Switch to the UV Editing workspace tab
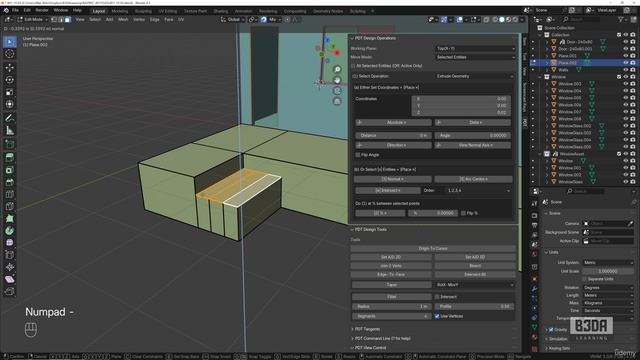The image size is (640, 360). (168, 11)
